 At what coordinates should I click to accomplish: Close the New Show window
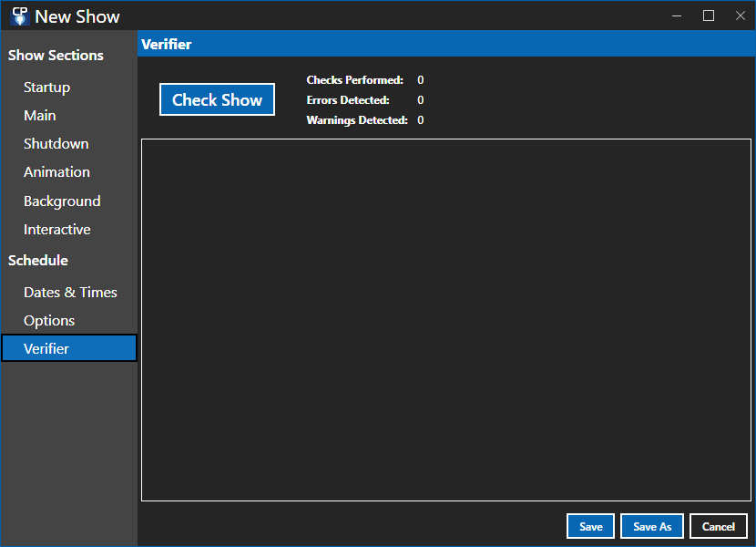click(741, 15)
